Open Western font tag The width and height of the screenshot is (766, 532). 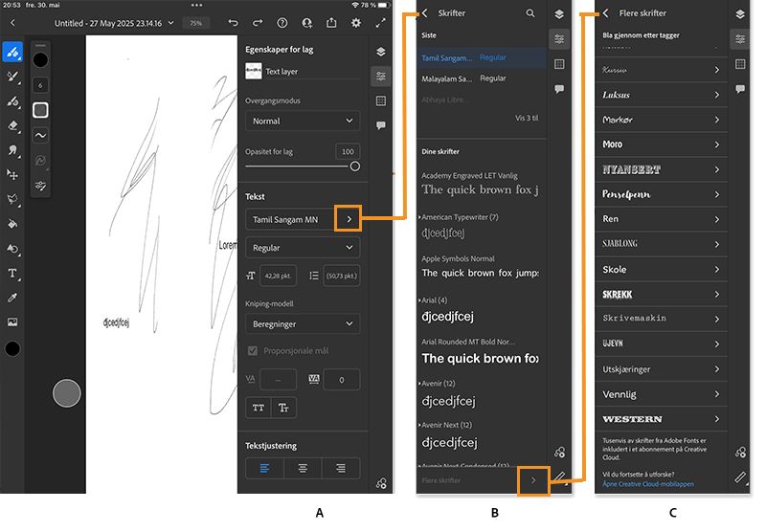(662, 419)
